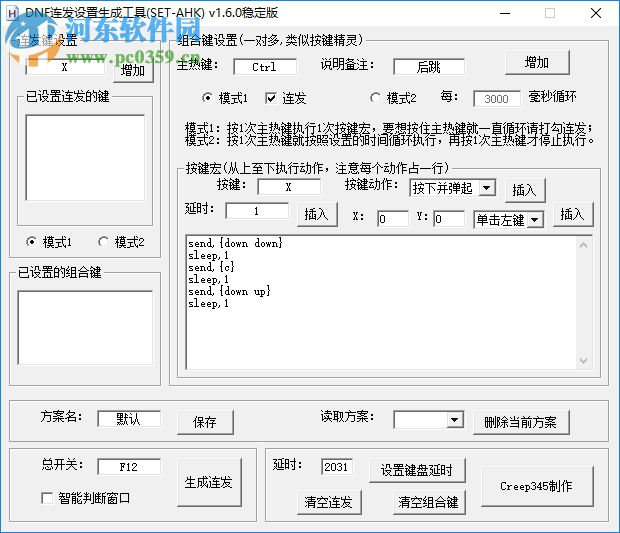Click the 清空连发 button
Screen dimensions: 620x533
coord(329,502)
